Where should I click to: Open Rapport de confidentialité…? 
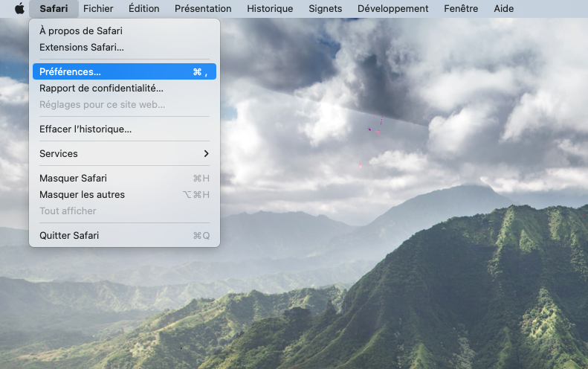click(x=124, y=89)
